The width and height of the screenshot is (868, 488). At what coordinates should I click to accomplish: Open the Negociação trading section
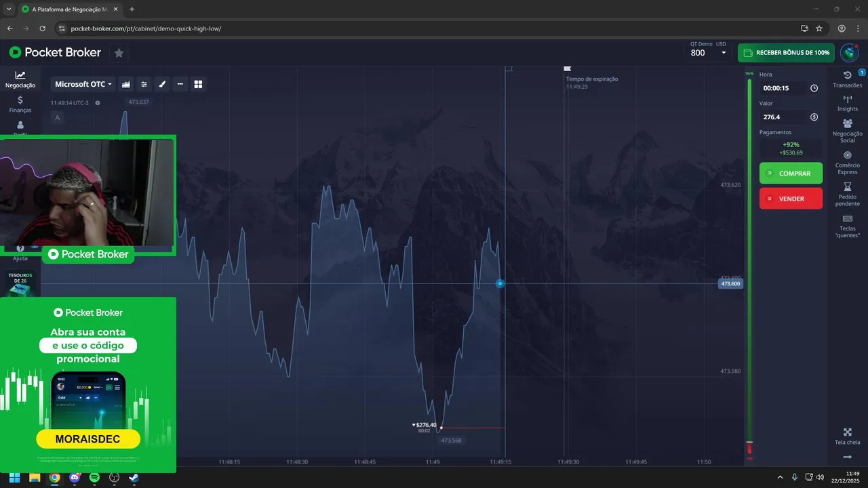[20, 79]
